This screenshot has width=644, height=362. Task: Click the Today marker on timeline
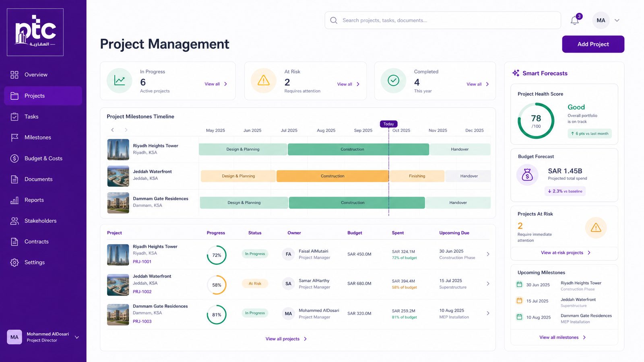(389, 124)
